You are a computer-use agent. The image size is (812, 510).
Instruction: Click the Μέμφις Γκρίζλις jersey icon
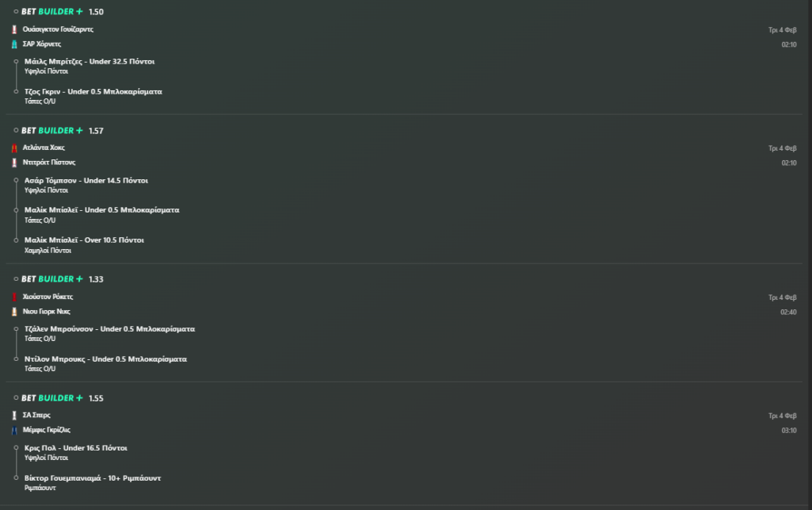(x=14, y=430)
